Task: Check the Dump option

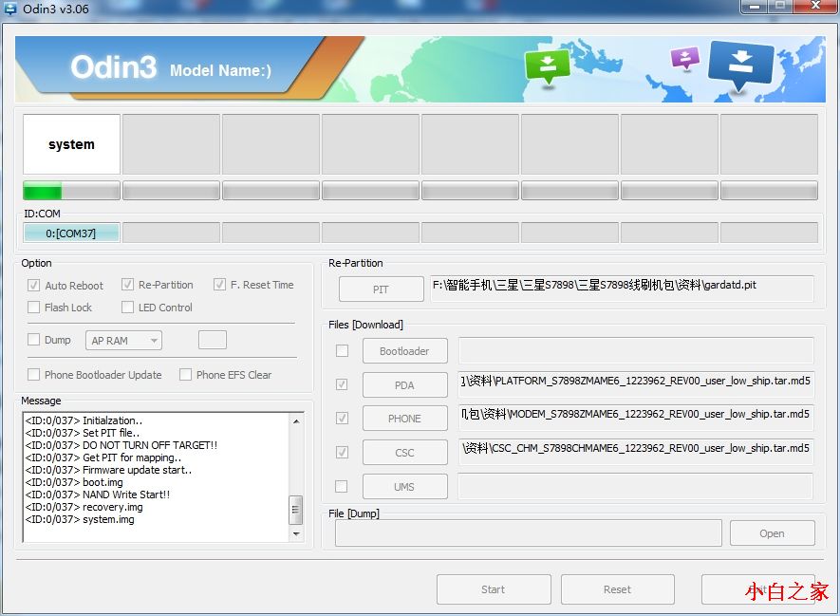Action: pos(34,340)
